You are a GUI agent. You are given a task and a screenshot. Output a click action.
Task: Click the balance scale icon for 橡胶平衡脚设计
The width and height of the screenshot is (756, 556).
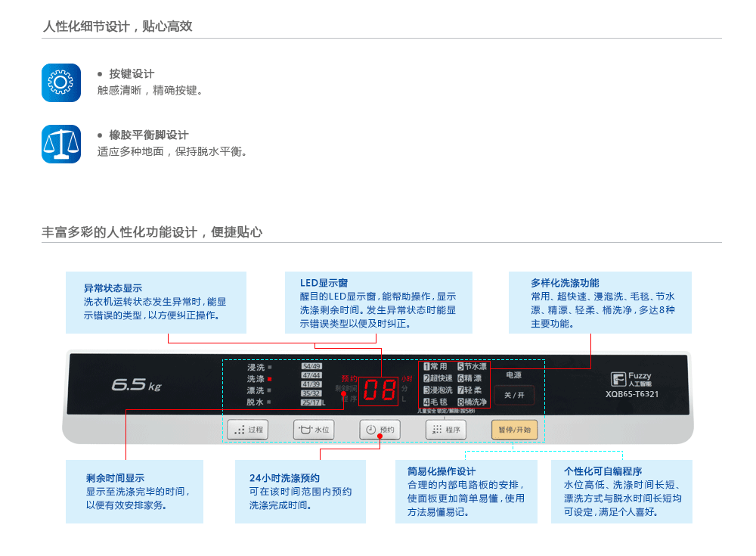coord(60,144)
